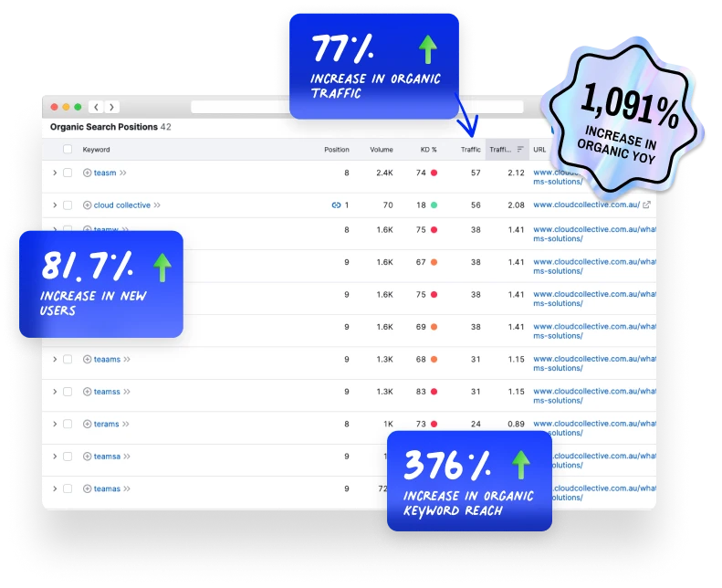Click the double-chevron icon after teaams

tap(126, 360)
